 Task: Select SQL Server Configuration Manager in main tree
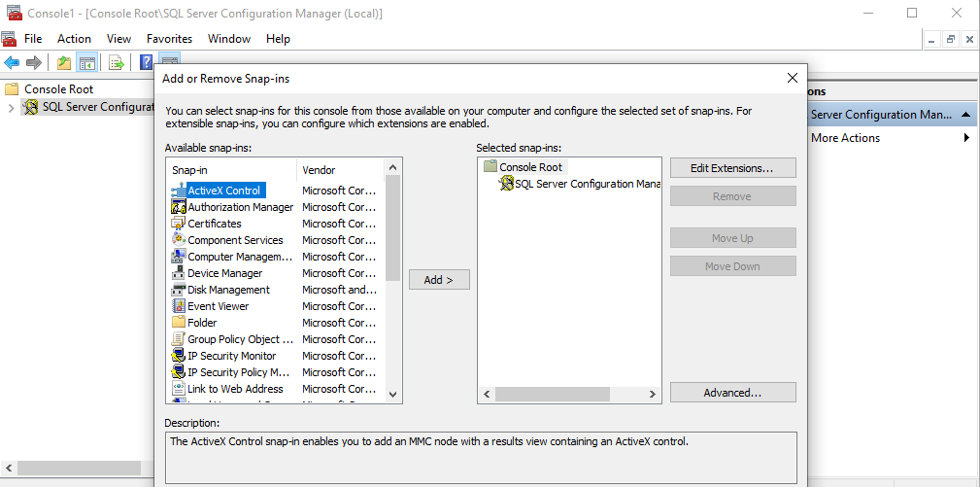[x=99, y=107]
